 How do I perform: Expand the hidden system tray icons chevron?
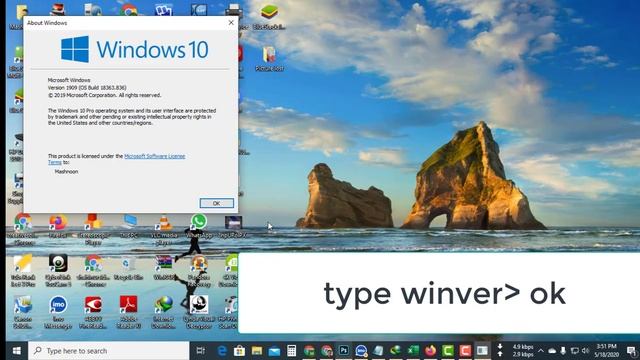point(540,351)
